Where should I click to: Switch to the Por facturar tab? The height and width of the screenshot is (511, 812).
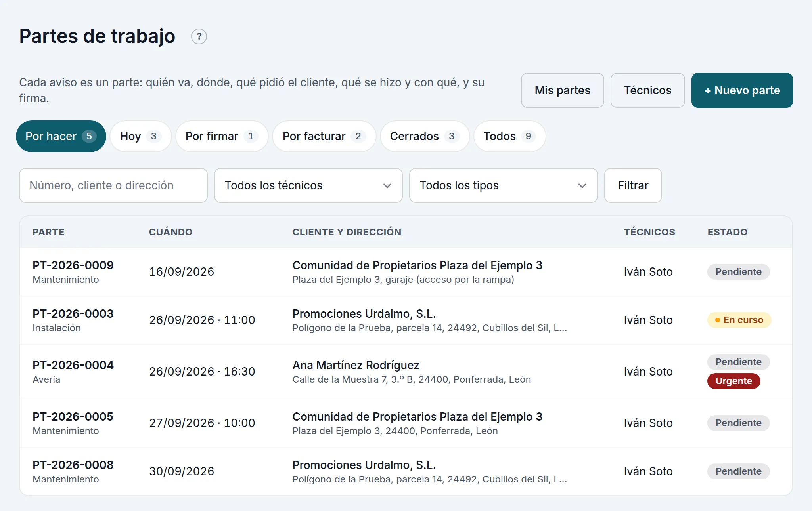pyautogui.click(x=324, y=136)
